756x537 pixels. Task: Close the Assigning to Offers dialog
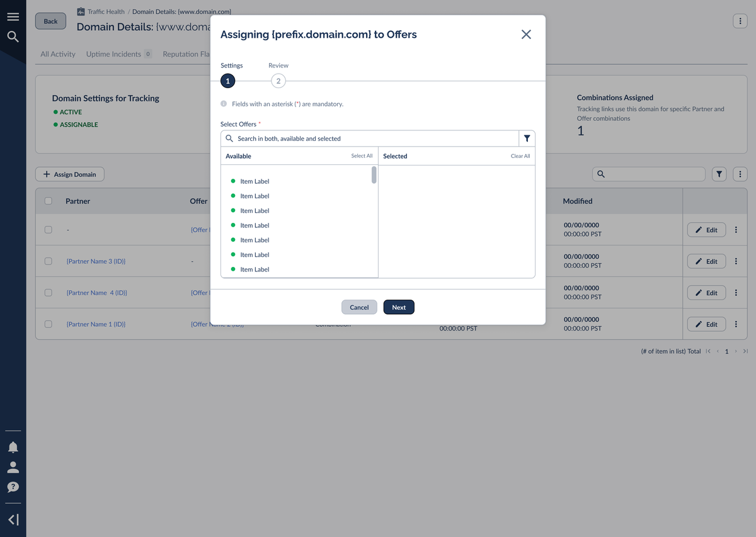coord(526,35)
